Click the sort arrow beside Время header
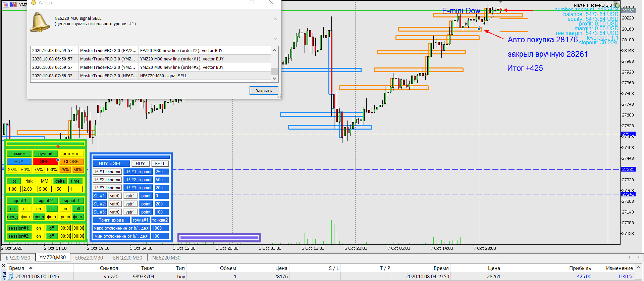 (31, 268)
